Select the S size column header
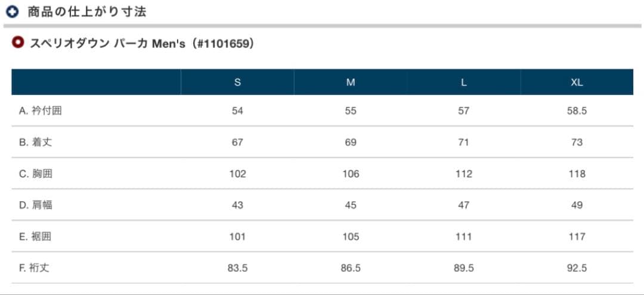The image size is (644, 295). (x=237, y=82)
